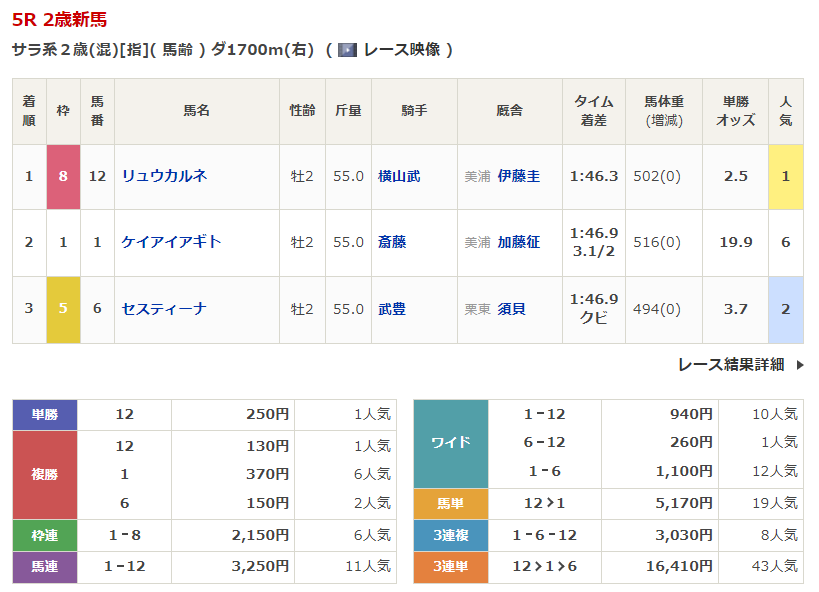Click the yellow frame 5 swatch
Screen dimensions: 819x592
(63, 309)
